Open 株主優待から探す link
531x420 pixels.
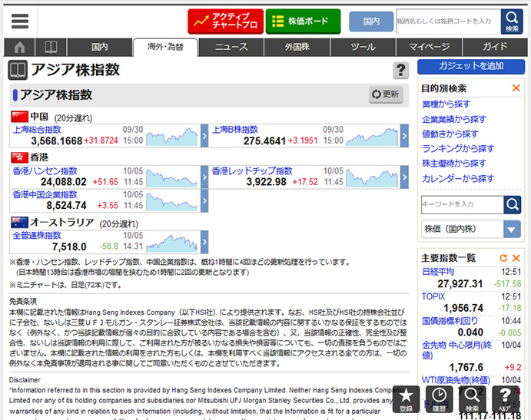[454, 164]
